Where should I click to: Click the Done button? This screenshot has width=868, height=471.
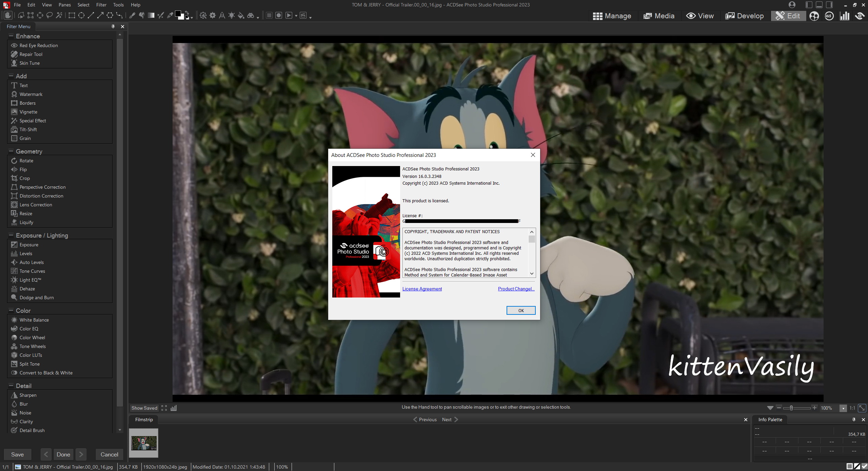63,454
